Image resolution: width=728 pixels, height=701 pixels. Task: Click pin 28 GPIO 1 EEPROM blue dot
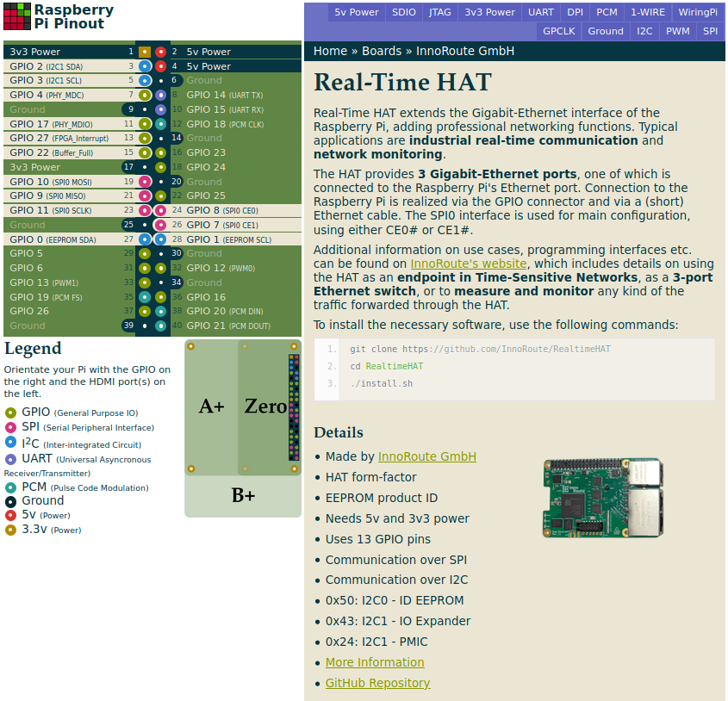pos(160,239)
